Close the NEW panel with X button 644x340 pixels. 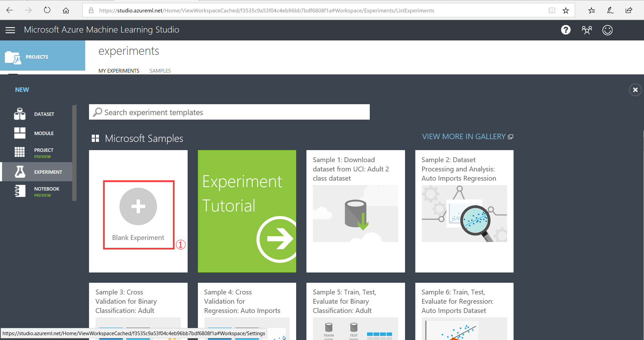(x=635, y=90)
